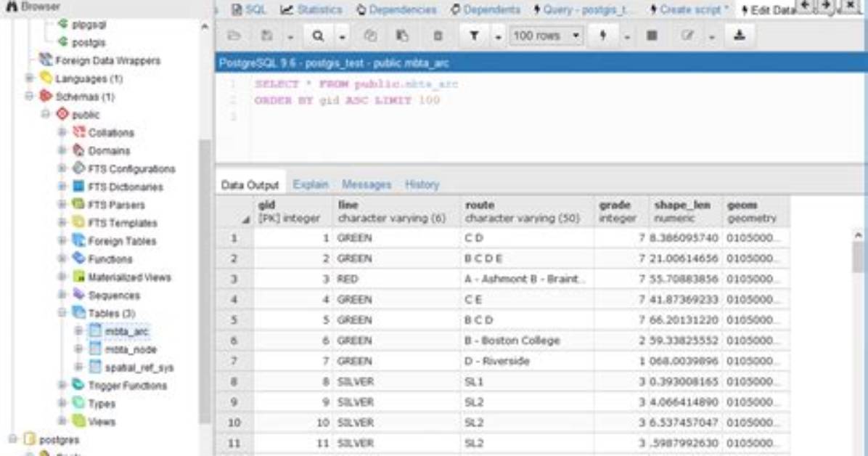Click the Copy rows toolbar icon
Viewport: 868px width, 456px height.
[x=370, y=36]
